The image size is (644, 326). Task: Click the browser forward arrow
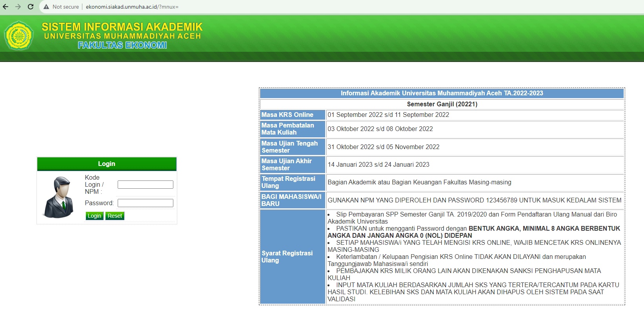click(18, 7)
